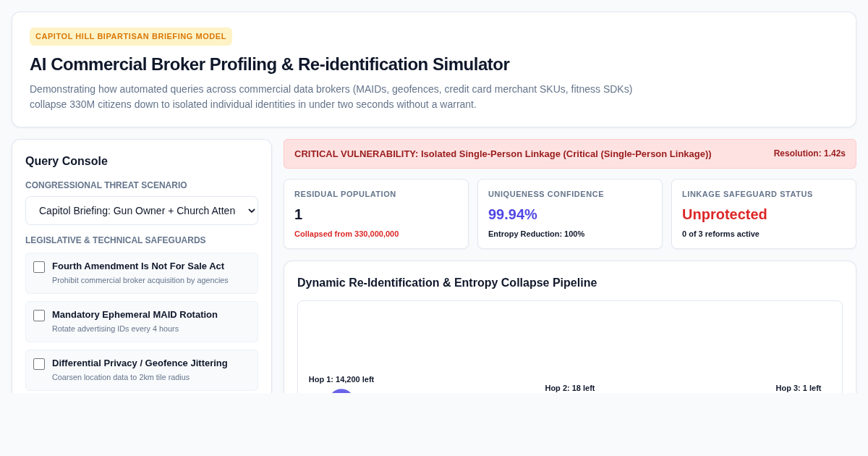Click the Uniqueness Confidence card label
The image size is (868, 456).
pos(546,194)
